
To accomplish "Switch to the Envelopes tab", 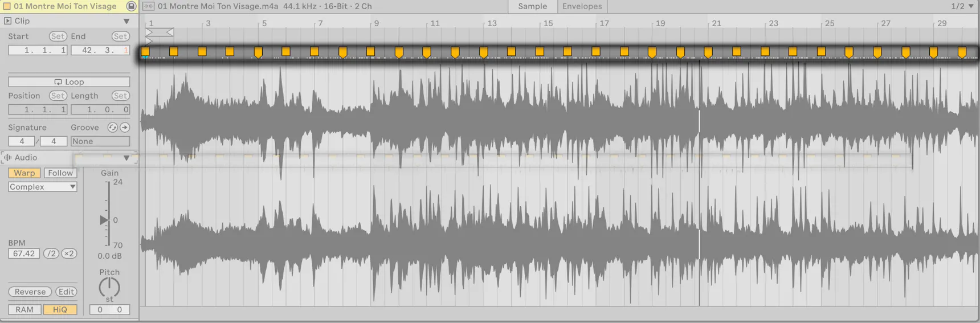I will (582, 6).
